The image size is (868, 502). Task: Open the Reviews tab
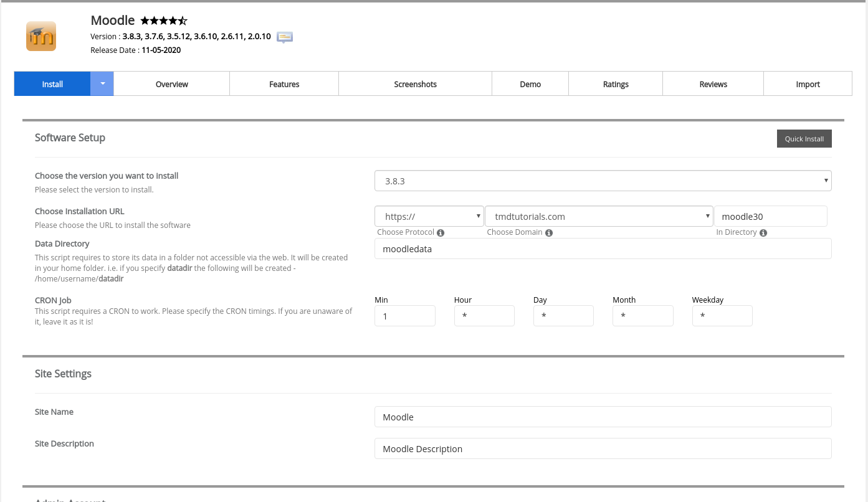tap(713, 83)
